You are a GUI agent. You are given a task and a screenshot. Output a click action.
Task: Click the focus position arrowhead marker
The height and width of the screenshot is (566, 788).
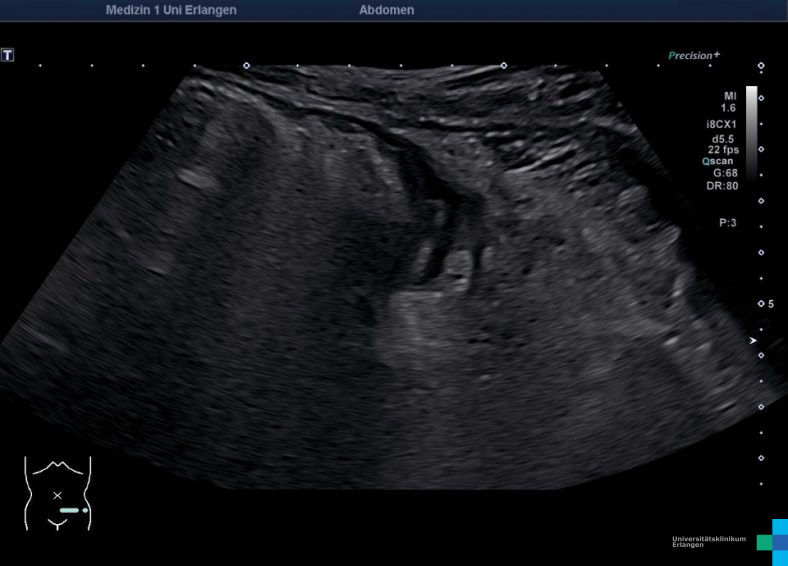pos(753,341)
